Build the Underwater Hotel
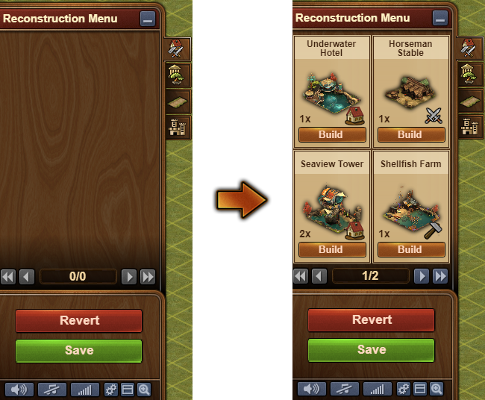Screen dimensions: 485x400 coord(332,135)
